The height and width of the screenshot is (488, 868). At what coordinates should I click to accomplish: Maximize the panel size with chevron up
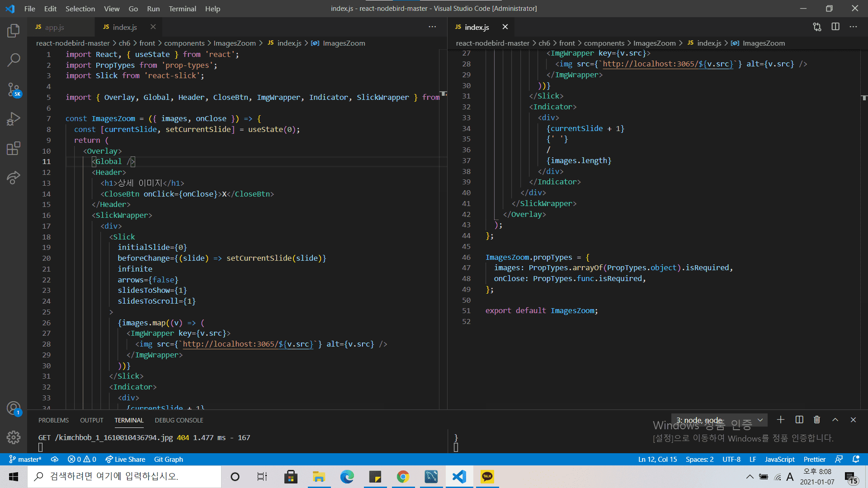pos(835,420)
